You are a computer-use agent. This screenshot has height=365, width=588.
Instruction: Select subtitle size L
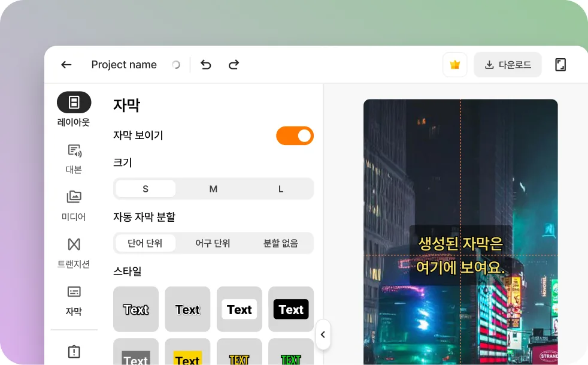[280, 189]
